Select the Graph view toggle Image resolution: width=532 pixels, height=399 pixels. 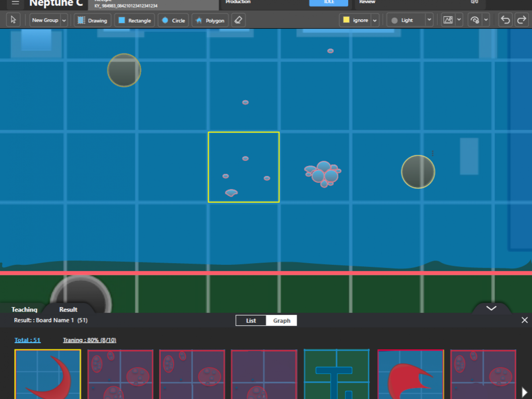[282, 320]
